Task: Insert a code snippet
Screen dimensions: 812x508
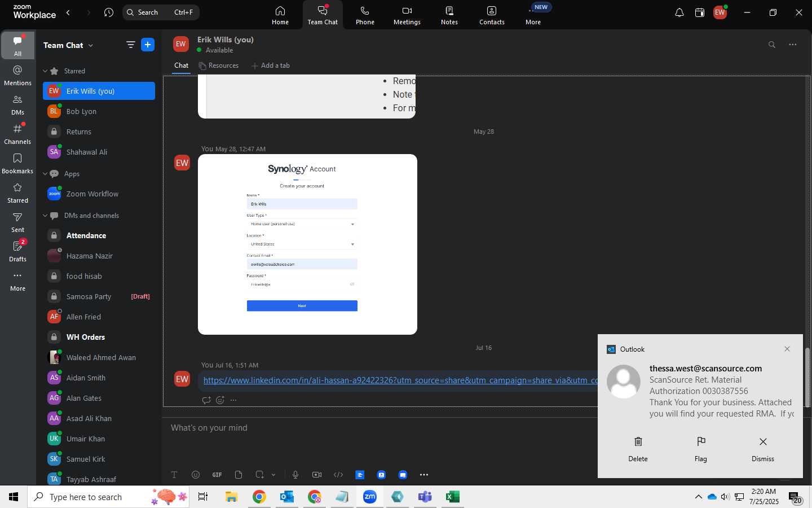Action: (x=338, y=475)
